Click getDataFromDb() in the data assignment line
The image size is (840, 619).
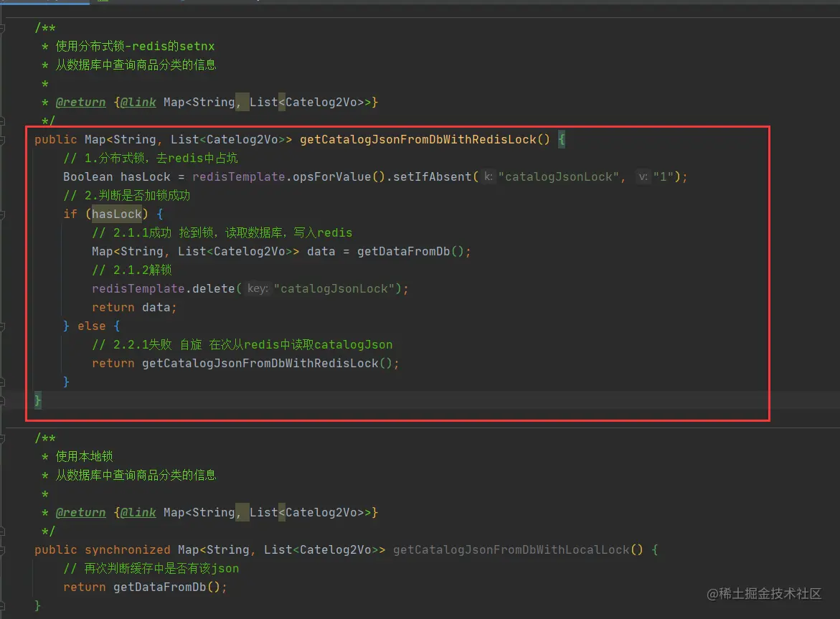pos(410,252)
